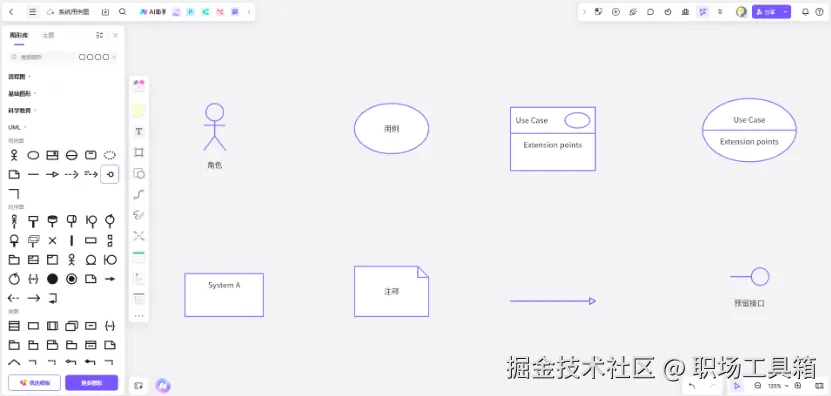
Task: Open the colorful template gallery icon at toolbar top
Action: click(x=139, y=84)
